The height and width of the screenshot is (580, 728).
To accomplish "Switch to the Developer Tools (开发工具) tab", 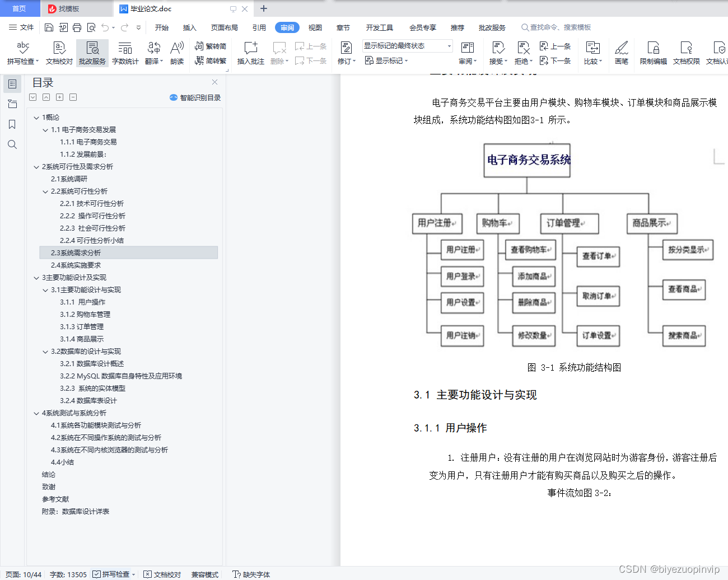I will point(380,27).
